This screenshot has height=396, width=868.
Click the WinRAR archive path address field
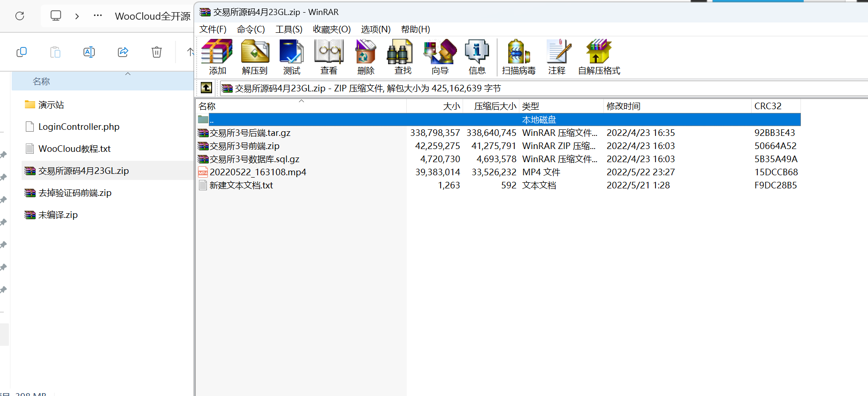[543, 88]
